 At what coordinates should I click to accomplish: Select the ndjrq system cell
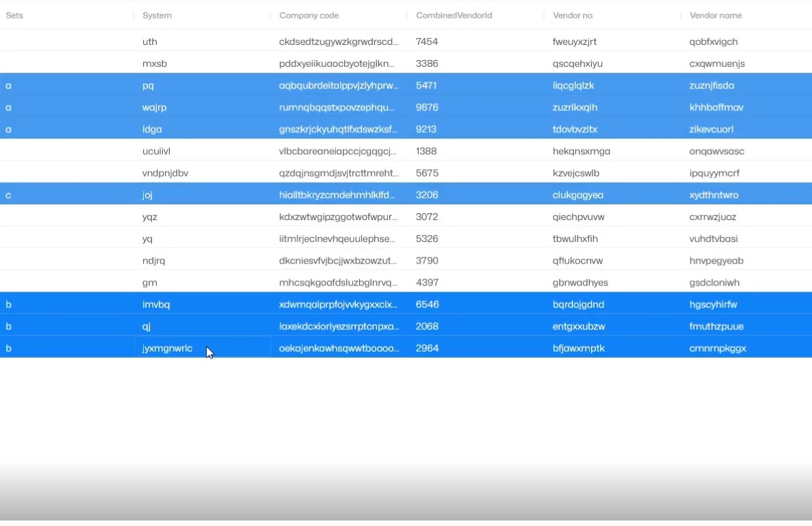[x=154, y=260]
